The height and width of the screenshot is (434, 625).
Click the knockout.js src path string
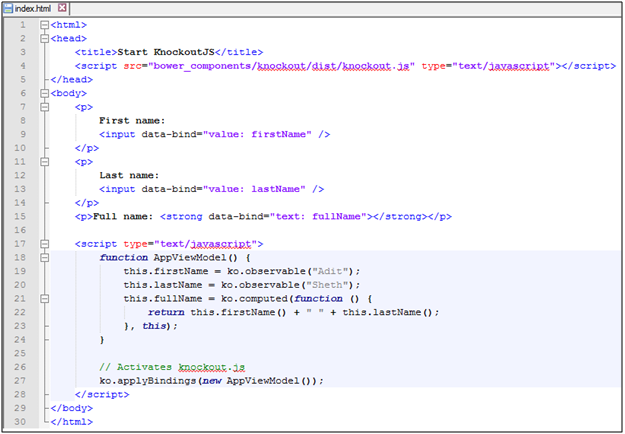[281, 66]
